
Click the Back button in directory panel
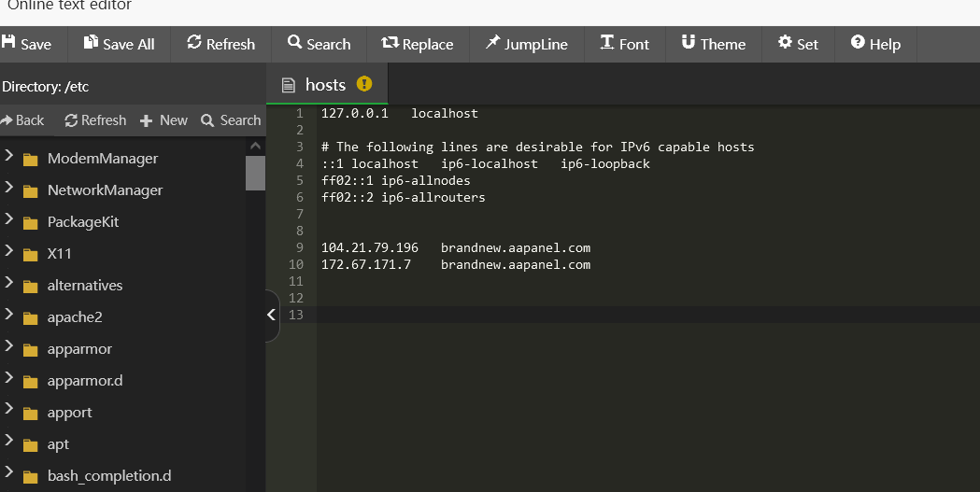pyautogui.click(x=22, y=120)
